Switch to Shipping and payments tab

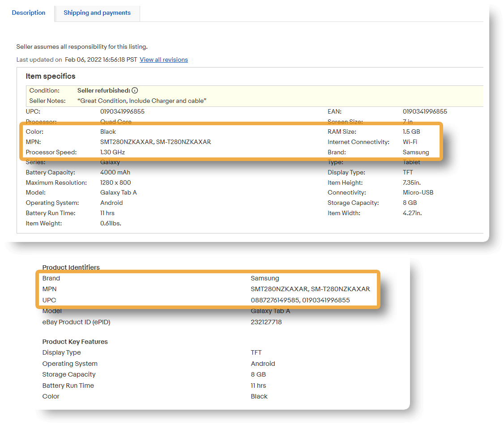click(x=97, y=13)
